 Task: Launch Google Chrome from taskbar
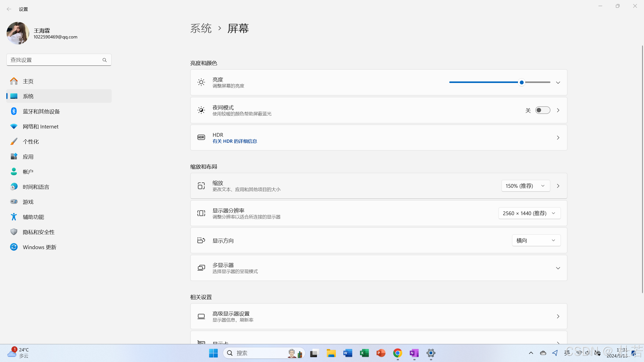tap(397, 353)
